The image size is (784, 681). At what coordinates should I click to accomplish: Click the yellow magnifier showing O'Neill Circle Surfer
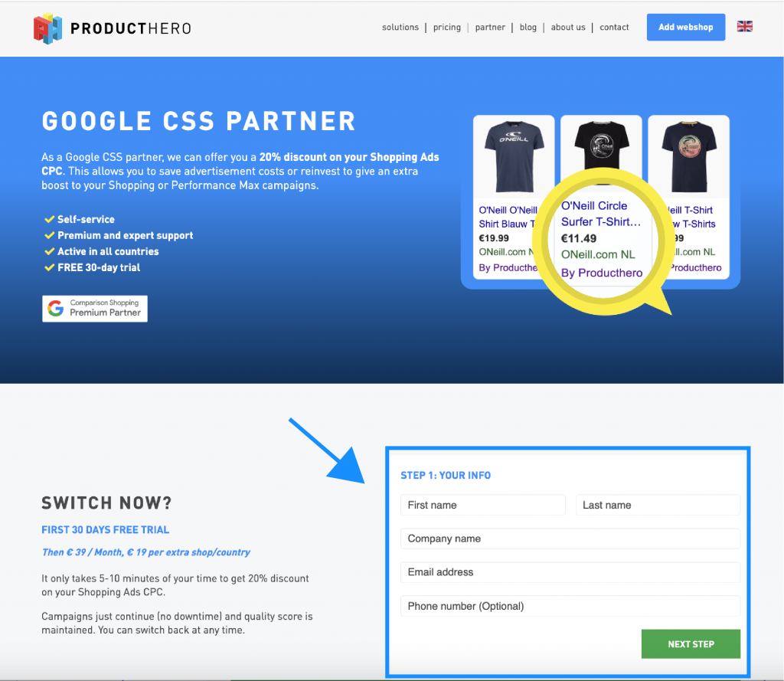(x=603, y=242)
